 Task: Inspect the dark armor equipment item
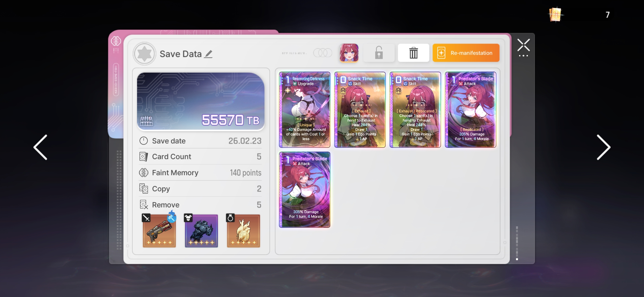click(x=201, y=231)
